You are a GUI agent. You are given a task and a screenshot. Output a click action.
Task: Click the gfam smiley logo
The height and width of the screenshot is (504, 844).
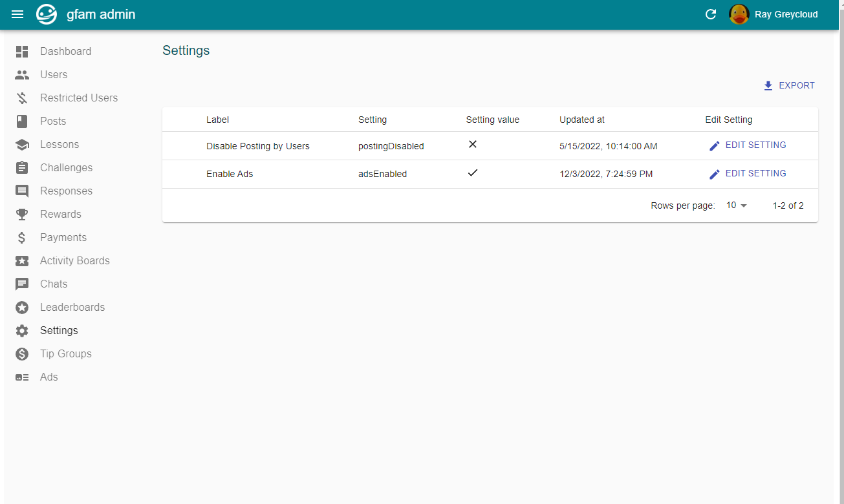coord(47,14)
